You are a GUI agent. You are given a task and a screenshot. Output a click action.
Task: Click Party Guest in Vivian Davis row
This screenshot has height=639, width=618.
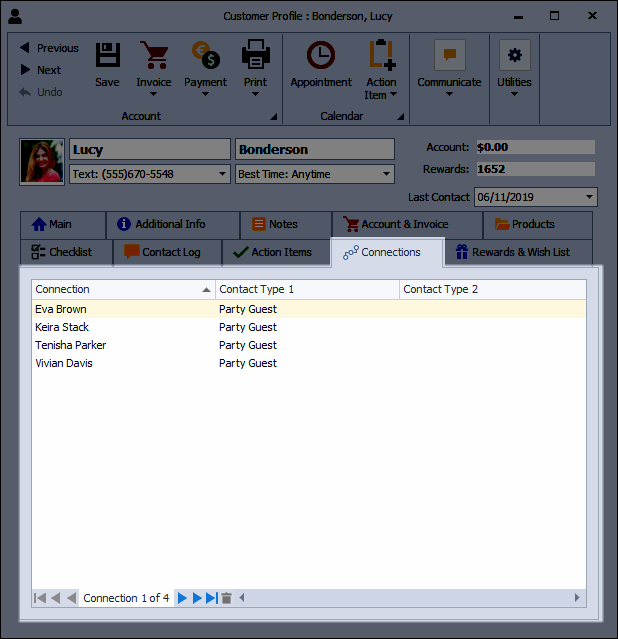coord(248,363)
